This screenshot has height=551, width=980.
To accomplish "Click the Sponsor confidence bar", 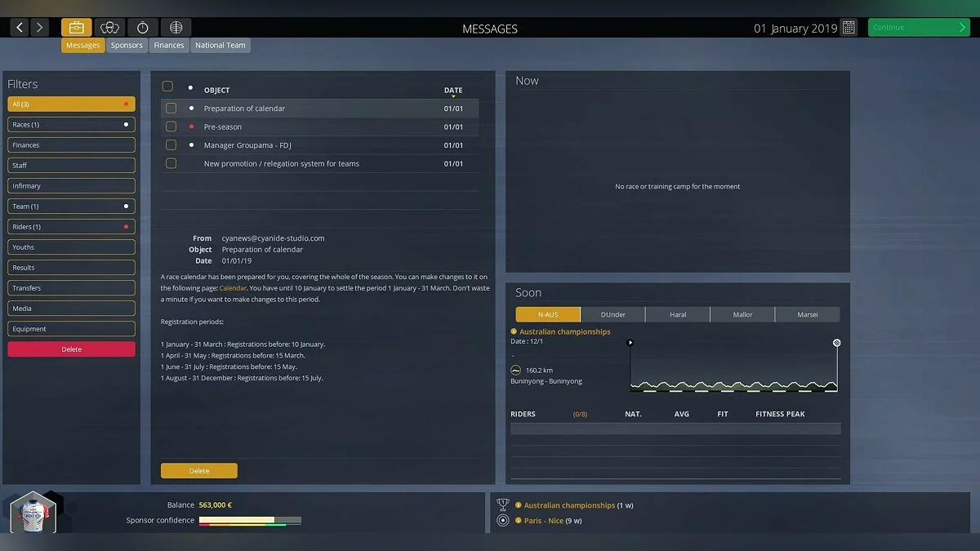I will pyautogui.click(x=250, y=520).
